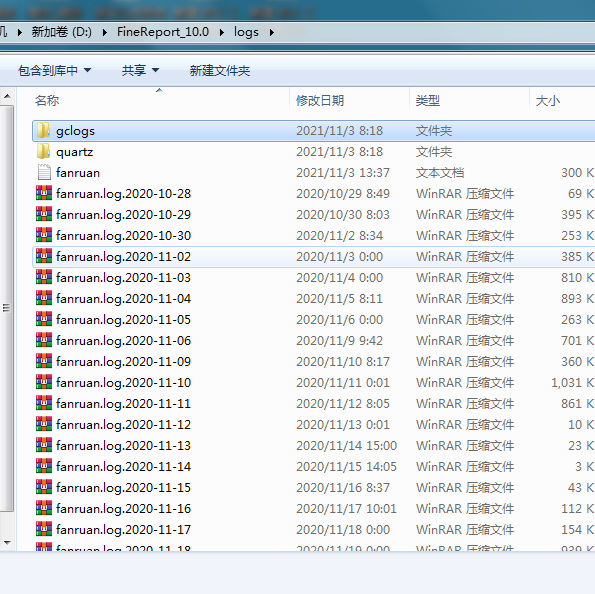Click WinRAR icon of fanruan.log.2020-11-12
Image resolution: width=595 pixels, height=594 pixels.
coord(44,424)
